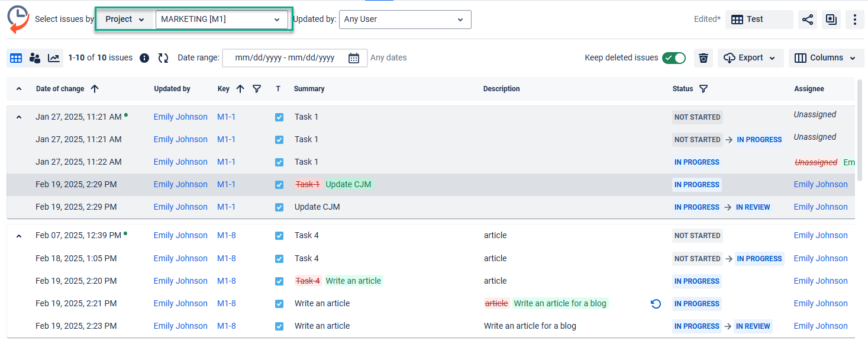This screenshot has height=340, width=868.
Task: Open the Export menu
Action: [x=750, y=58]
